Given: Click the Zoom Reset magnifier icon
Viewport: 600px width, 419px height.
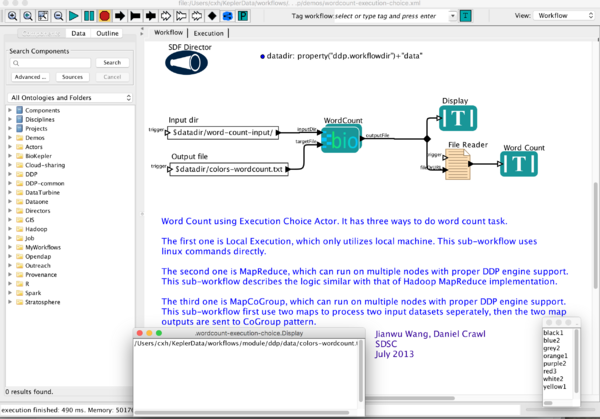Looking at the screenshot, I should click(28, 16).
